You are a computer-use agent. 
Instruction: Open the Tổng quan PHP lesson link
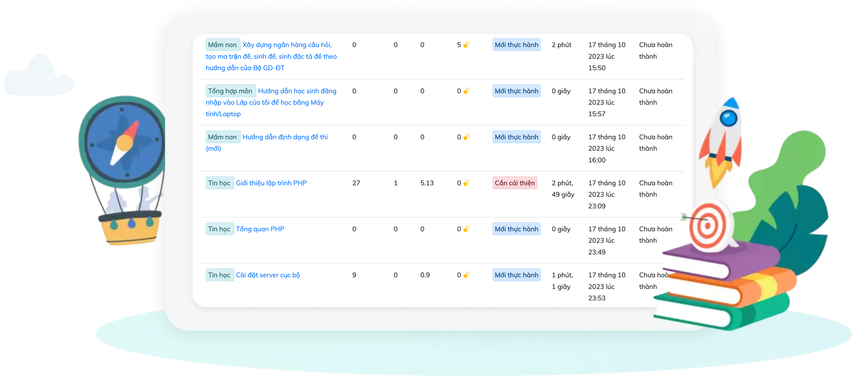click(260, 229)
